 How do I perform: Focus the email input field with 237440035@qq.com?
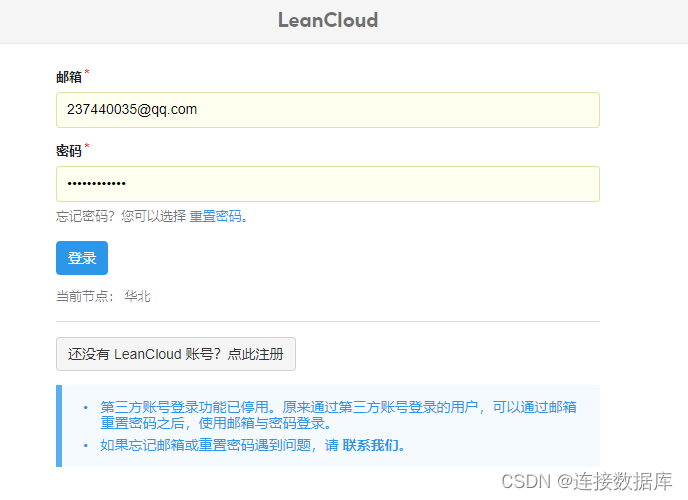[328, 110]
